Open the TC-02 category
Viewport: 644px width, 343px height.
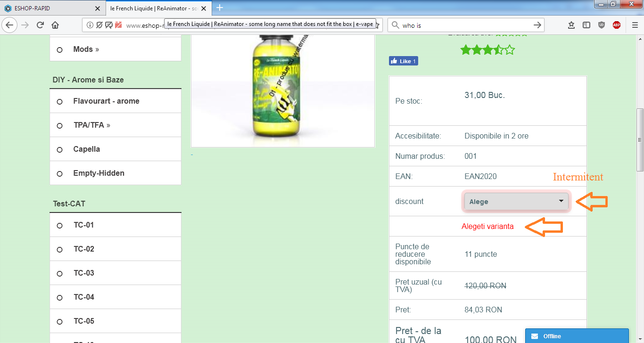coord(84,249)
